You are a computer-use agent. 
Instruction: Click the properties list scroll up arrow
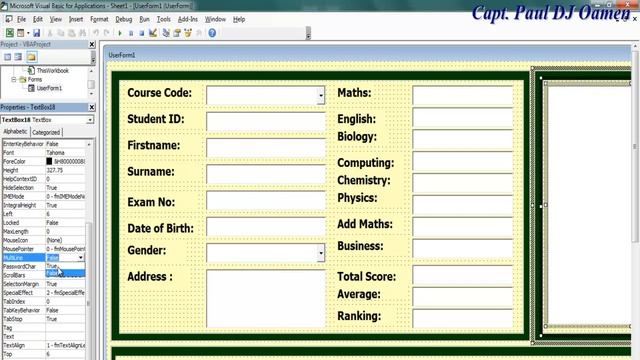click(89, 144)
